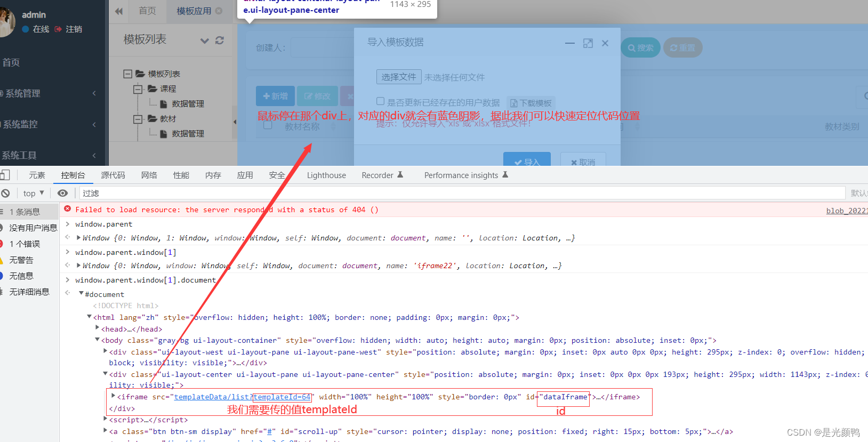
Task: Maximize the 导入模板数据 dialog
Action: 588,43
